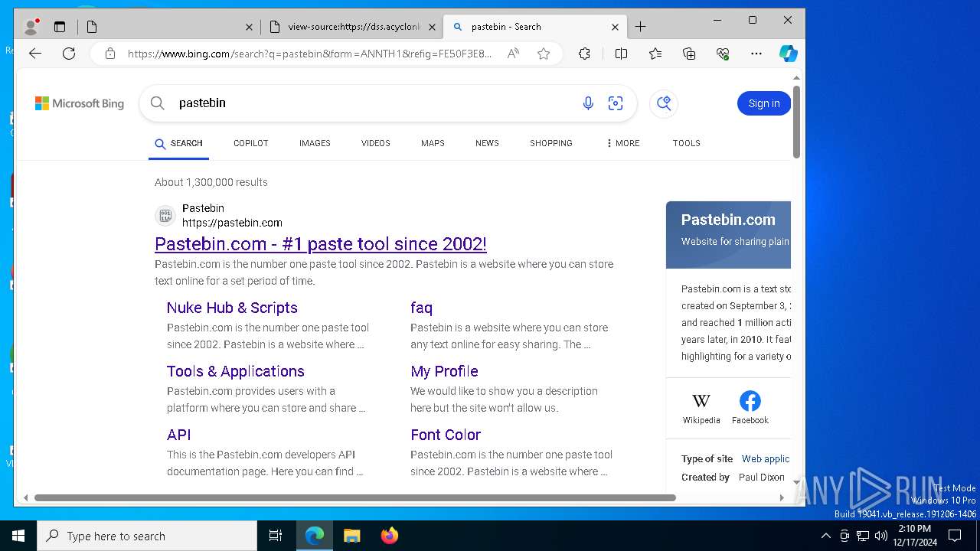Open https://pastebin.com URL text

pyautogui.click(x=232, y=223)
